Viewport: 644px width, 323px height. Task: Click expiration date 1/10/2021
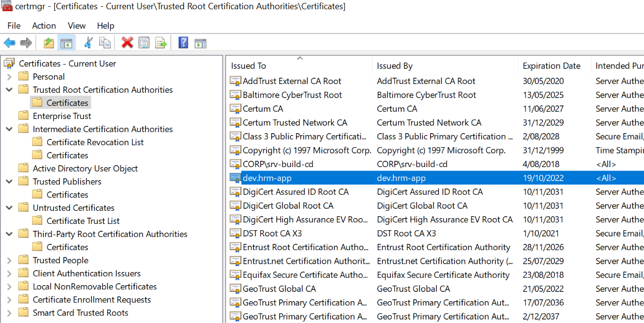[x=541, y=234]
